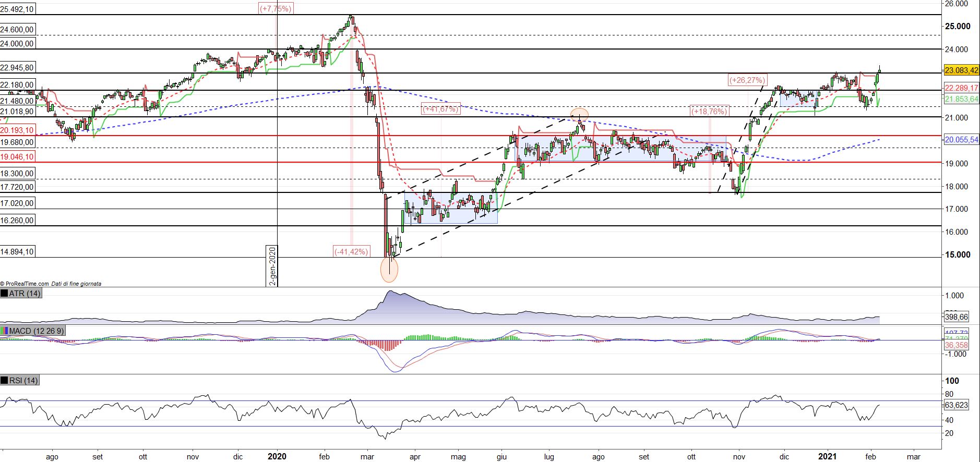Image resolution: width=980 pixels, height=462 pixels.
Task: Click the MACD value tag 36,358
Action: click(957, 345)
